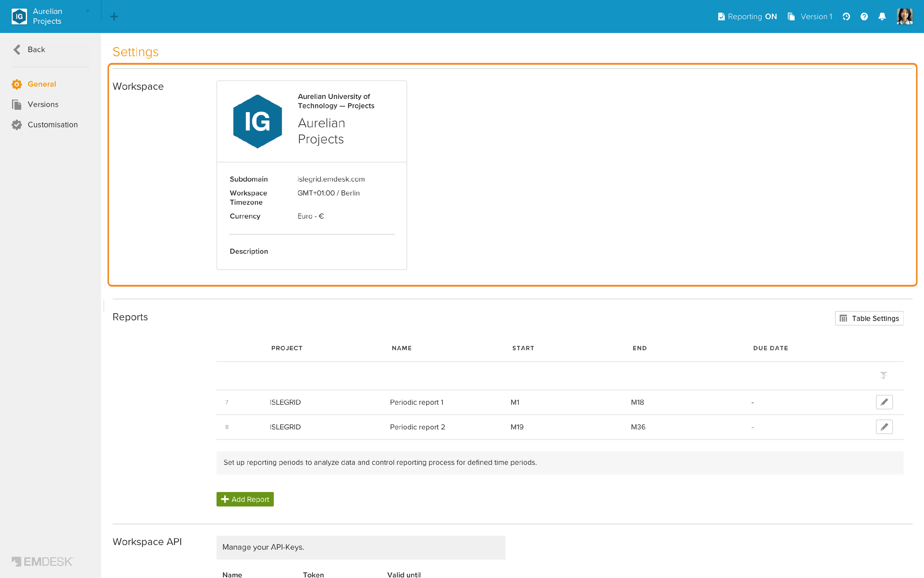Click the GMT+01:00 / Berlin timezone value

point(328,193)
